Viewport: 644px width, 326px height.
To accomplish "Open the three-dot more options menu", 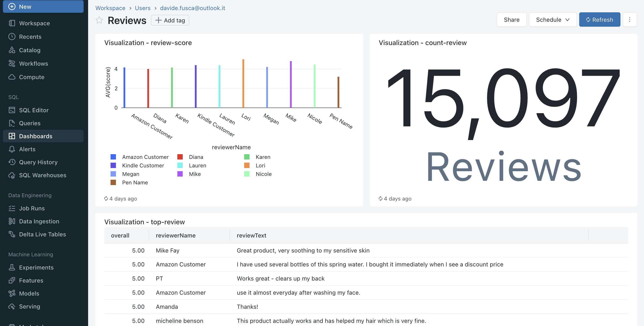I will (x=629, y=20).
